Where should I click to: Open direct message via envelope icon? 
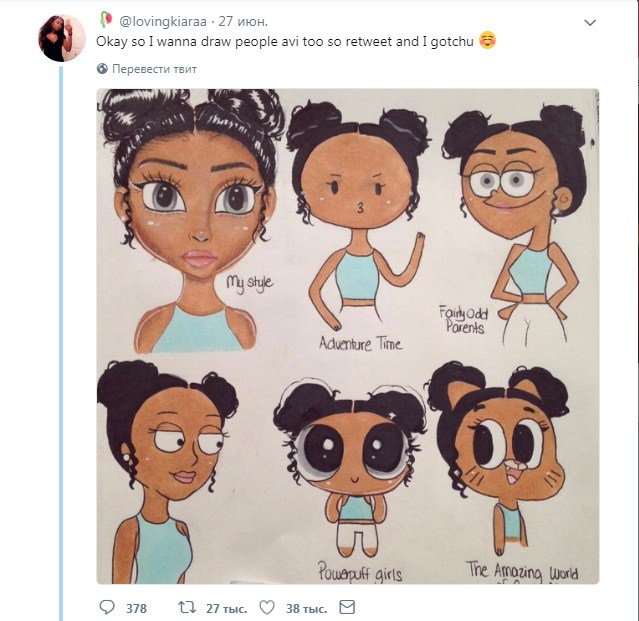click(347, 607)
